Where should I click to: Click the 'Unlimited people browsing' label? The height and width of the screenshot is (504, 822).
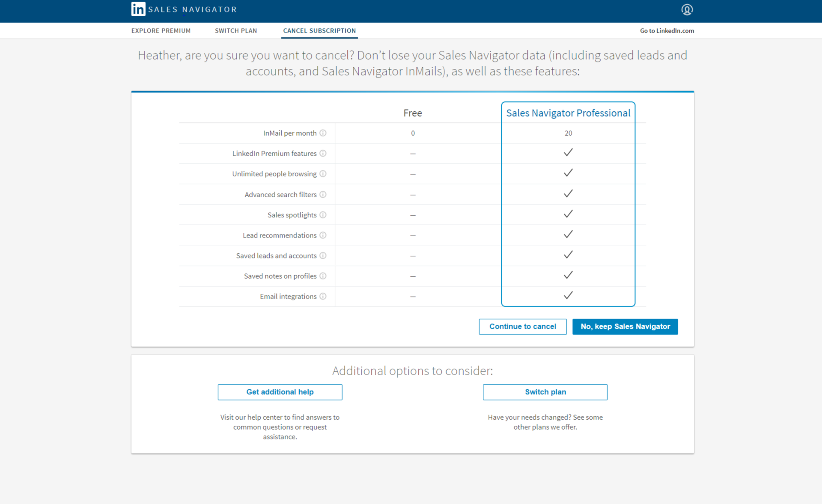pyautogui.click(x=274, y=174)
